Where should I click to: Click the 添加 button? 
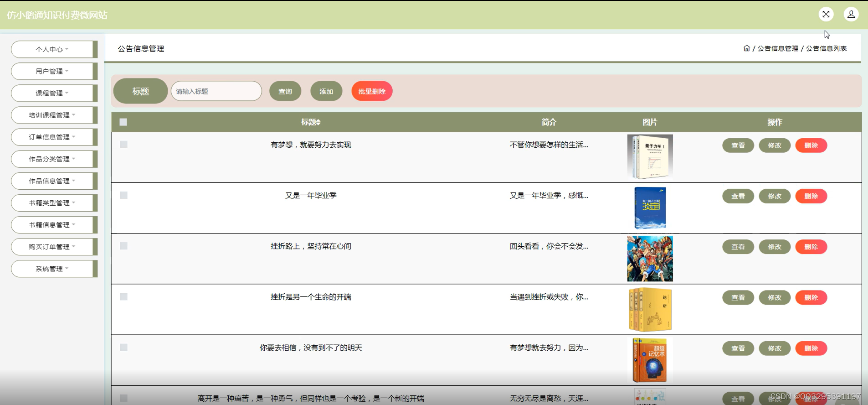click(326, 91)
